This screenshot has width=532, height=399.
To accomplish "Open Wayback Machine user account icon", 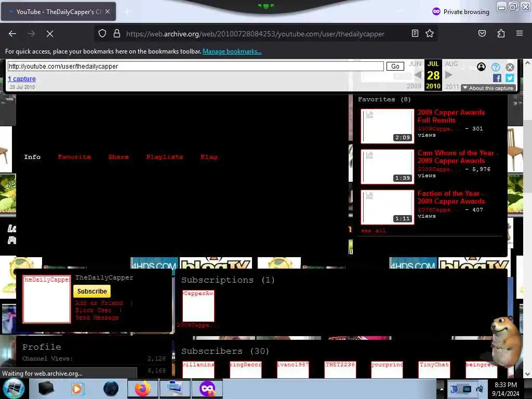I will click(x=481, y=67).
